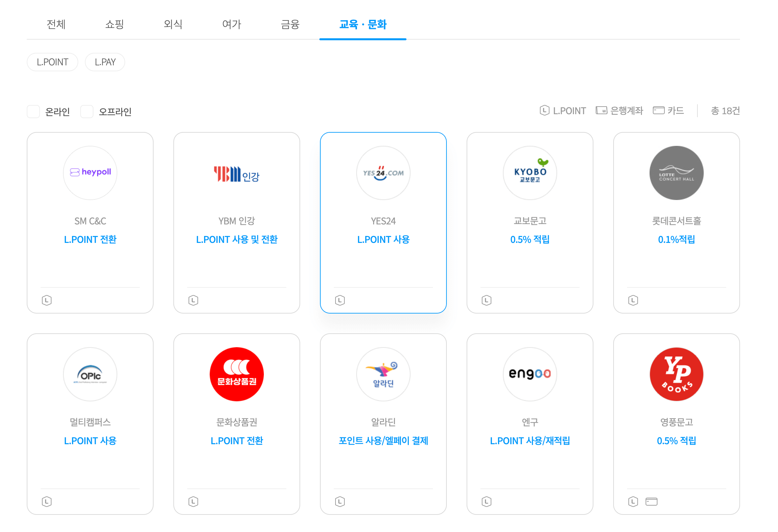Click the card payment icon on the 영풍문고 card
778x532 pixels.
tap(651, 502)
